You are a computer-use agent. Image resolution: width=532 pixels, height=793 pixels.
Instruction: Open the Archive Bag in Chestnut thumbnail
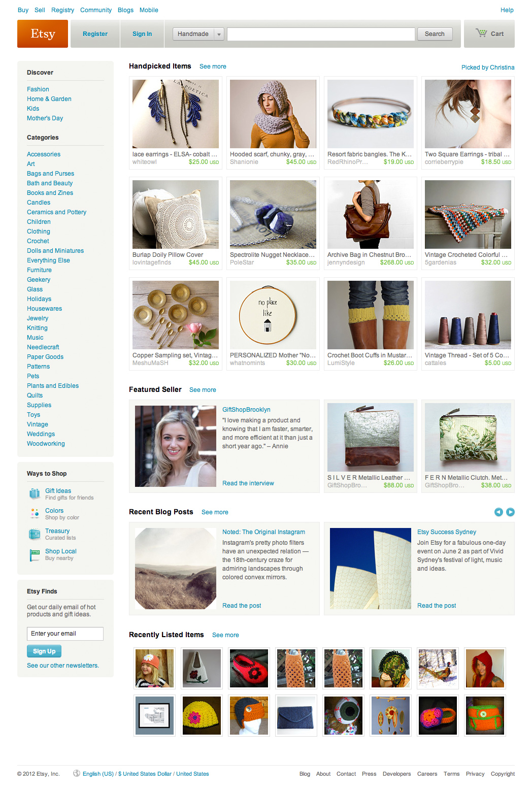coord(371,214)
